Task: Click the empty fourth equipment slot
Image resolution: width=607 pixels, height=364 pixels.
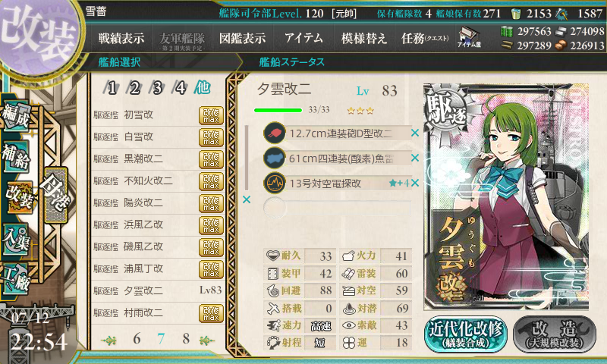Action: (337, 208)
